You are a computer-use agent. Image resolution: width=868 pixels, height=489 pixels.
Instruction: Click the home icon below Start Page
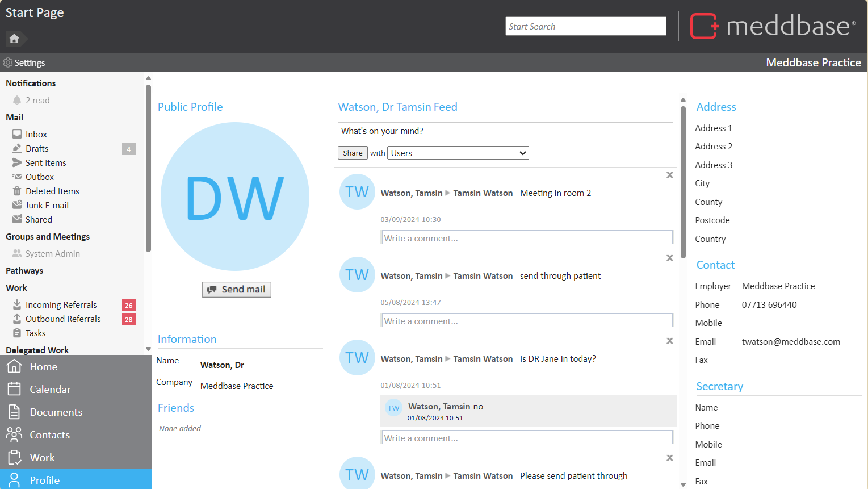14,39
